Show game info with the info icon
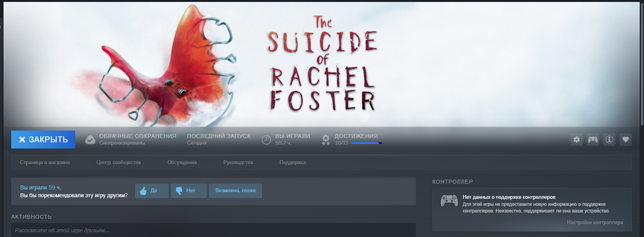Image resolution: width=644 pixels, height=237 pixels. point(609,140)
